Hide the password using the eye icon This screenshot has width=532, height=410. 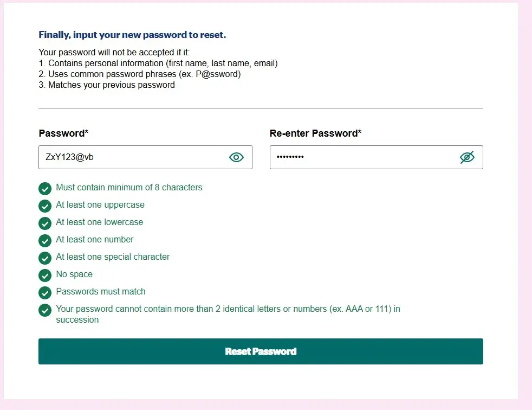236,157
